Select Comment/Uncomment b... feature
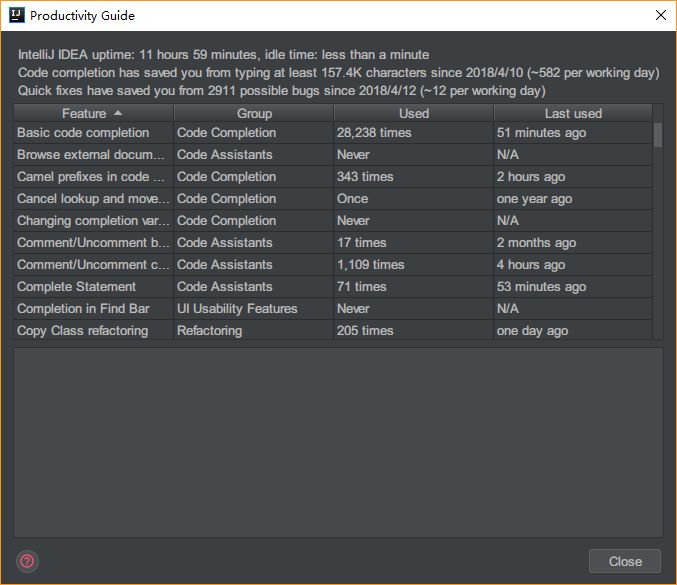This screenshot has height=585, width=677. tap(93, 243)
